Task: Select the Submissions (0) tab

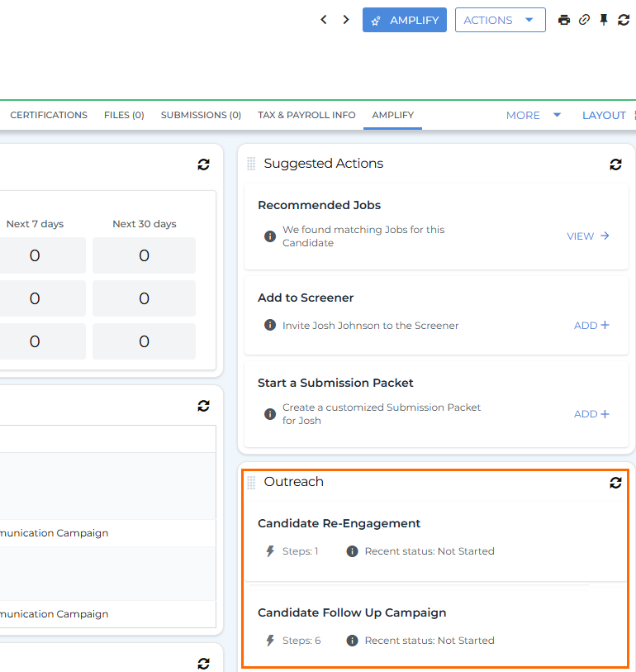Action: click(201, 115)
